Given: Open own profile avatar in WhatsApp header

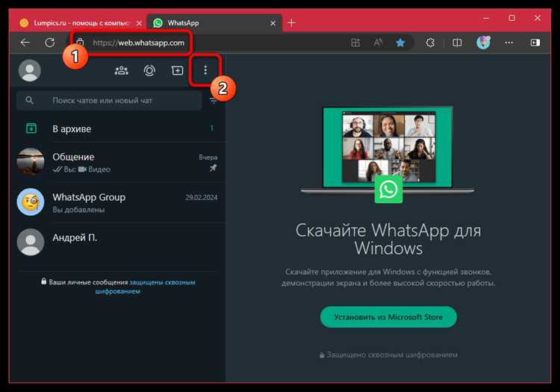Looking at the screenshot, I should click(x=30, y=70).
